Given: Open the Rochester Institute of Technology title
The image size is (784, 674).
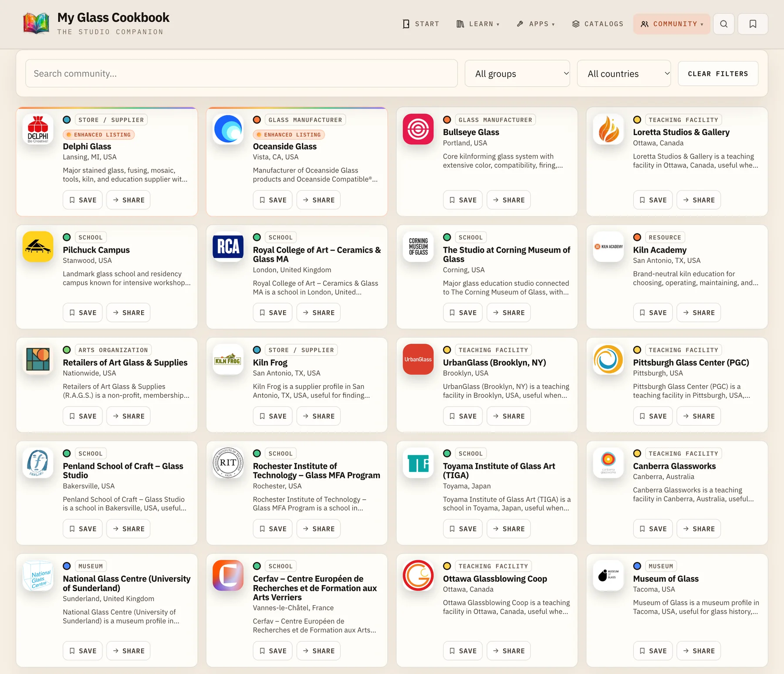Looking at the screenshot, I should click(317, 471).
